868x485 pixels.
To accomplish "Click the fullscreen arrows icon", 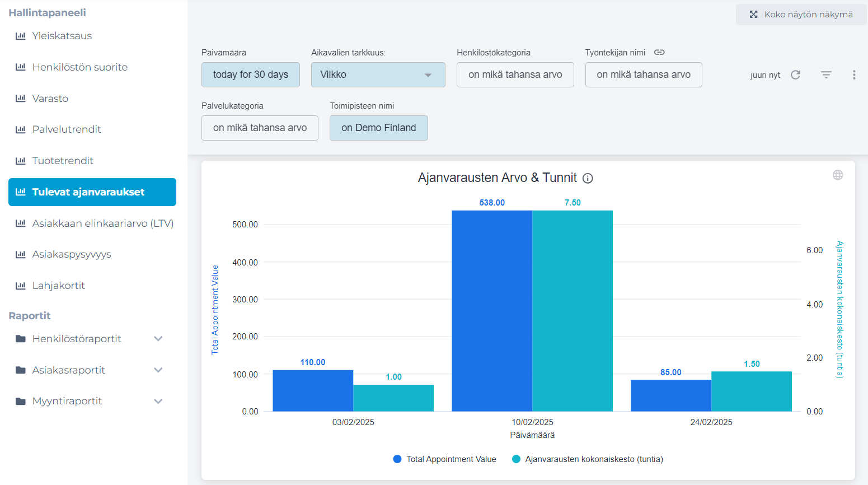I will click(753, 15).
